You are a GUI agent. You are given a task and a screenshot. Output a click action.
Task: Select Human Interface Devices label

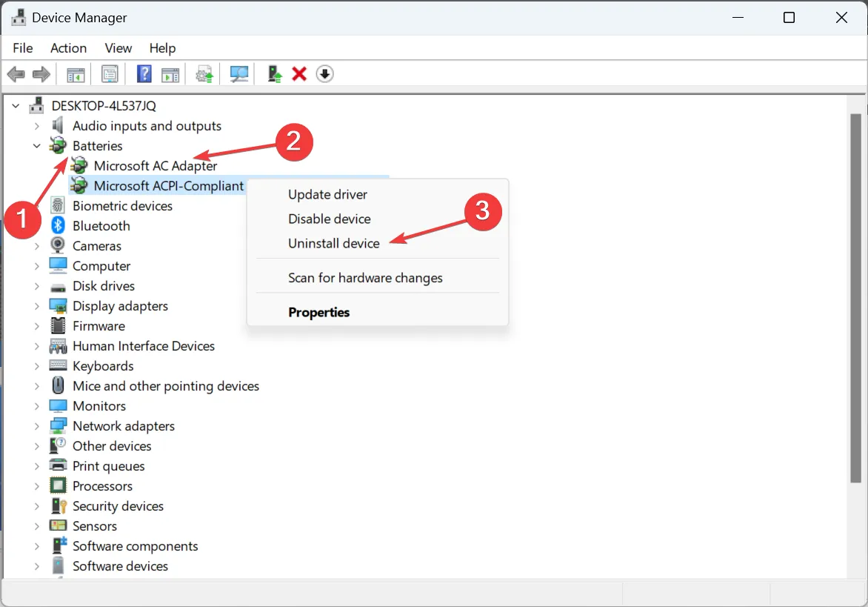(144, 345)
